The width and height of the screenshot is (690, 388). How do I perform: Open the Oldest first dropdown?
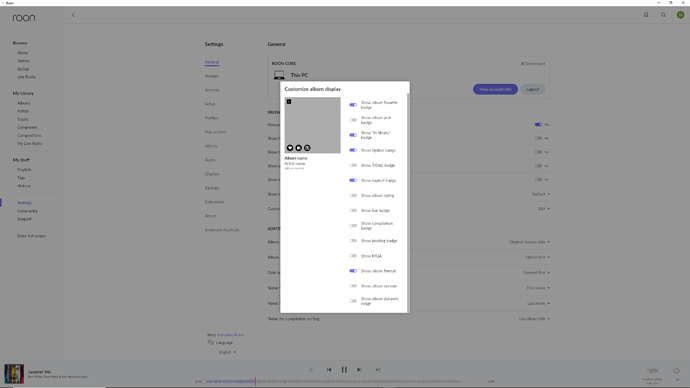pos(537,257)
